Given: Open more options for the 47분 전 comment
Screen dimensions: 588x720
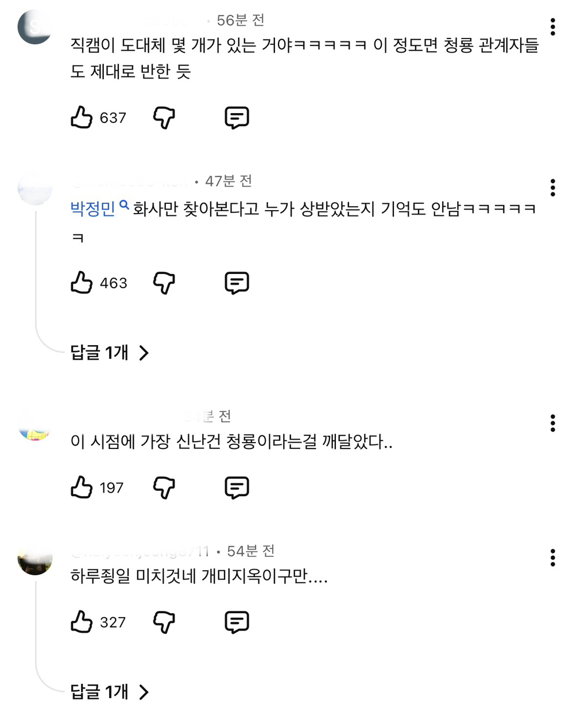Looking at the screenshot, I should [552, 188].
